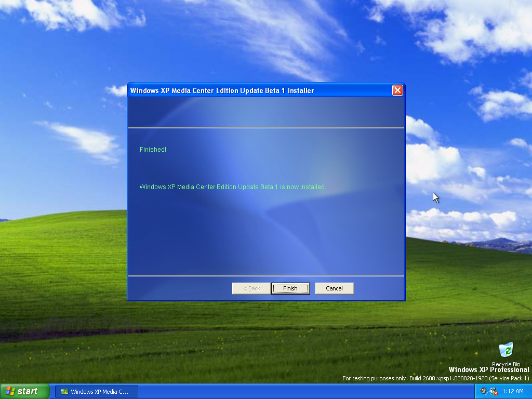Select the Windows XP Media C... taskbar button
The image size is (532, 399).
pyautogui.click(x=96, y=392)
